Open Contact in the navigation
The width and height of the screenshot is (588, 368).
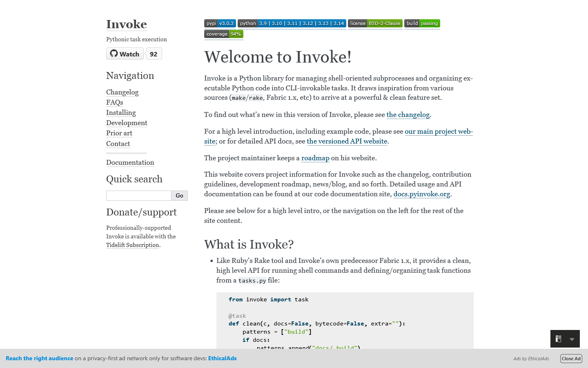[118, 144]
